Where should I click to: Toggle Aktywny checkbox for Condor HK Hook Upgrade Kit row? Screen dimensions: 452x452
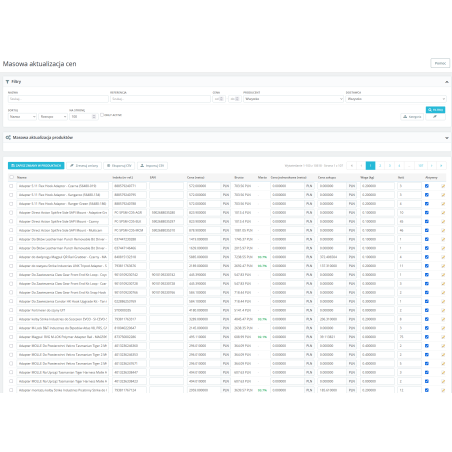[x=427, y=301]
